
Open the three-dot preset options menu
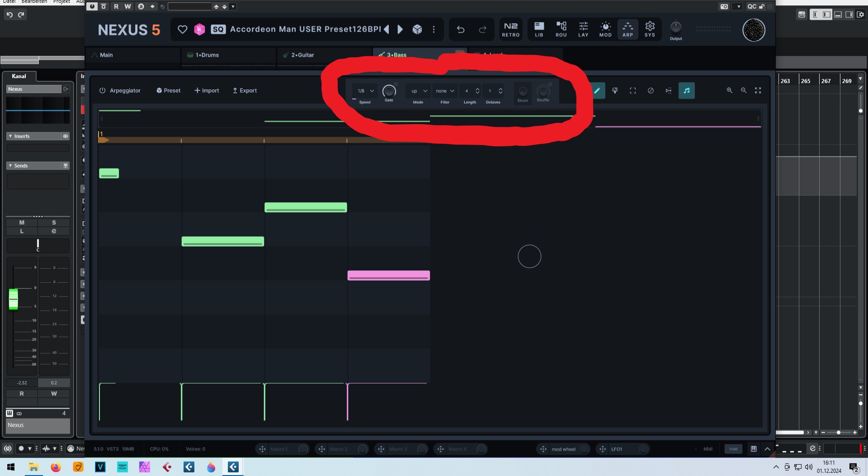click(x=434, y=29)
